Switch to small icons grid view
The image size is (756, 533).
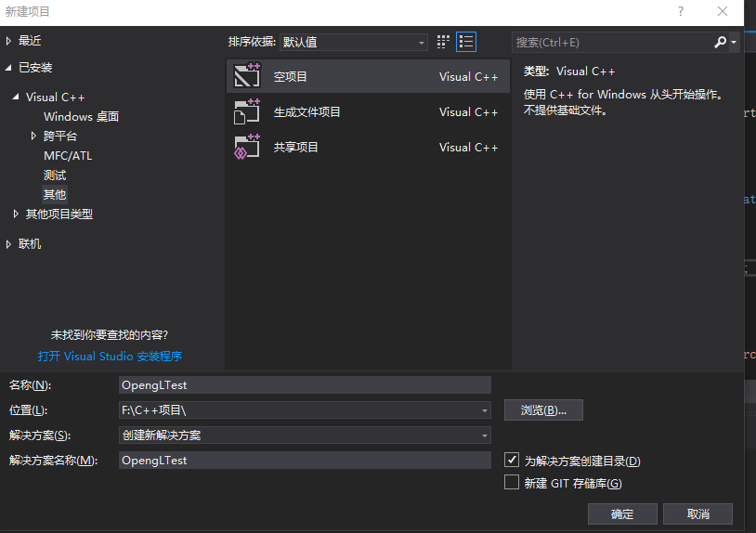[x=443, y=42]
